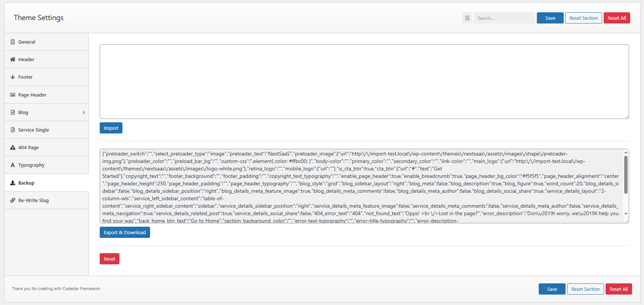Image resolution: width=644 pixels, height=305 pixels.
Task: Click the top Save button
Action: pos(550,18)
